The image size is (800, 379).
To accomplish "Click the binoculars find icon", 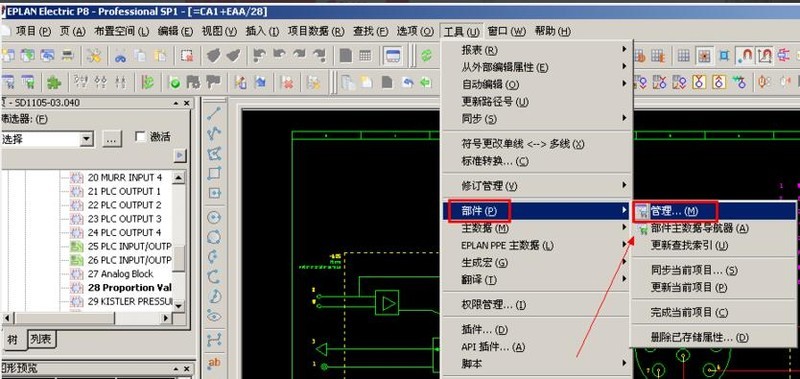I will coord(120,56).
